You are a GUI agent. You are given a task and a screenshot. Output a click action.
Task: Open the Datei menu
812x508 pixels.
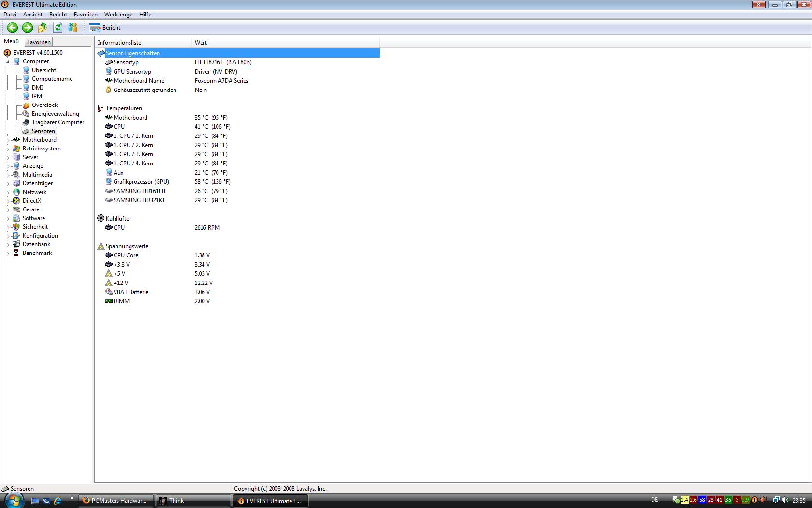click(x=10, y=15)
